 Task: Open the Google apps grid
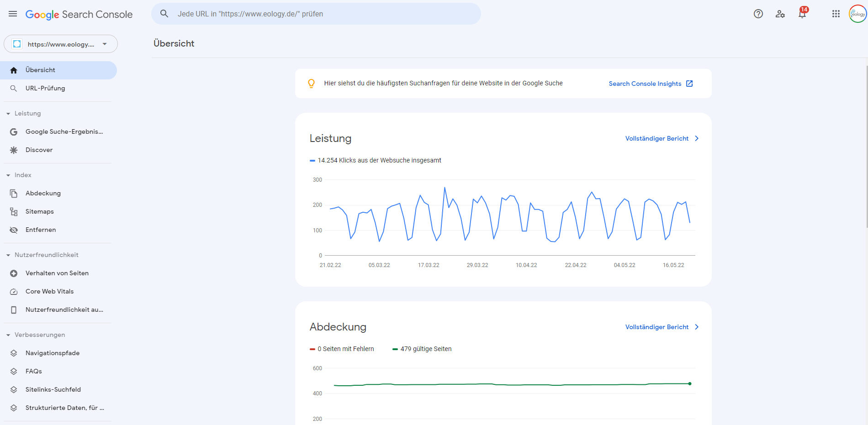(836, 14)
